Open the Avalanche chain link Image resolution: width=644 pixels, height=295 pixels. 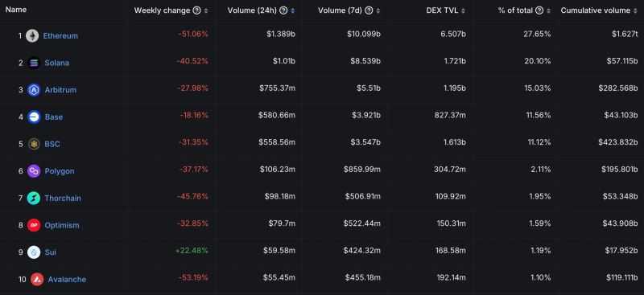[x=67, y=280]
